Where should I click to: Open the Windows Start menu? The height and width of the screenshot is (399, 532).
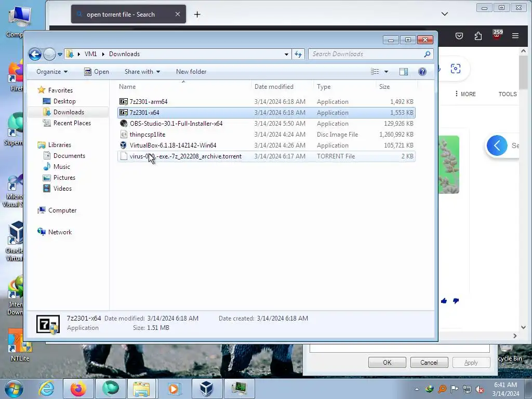click(14, 389)
